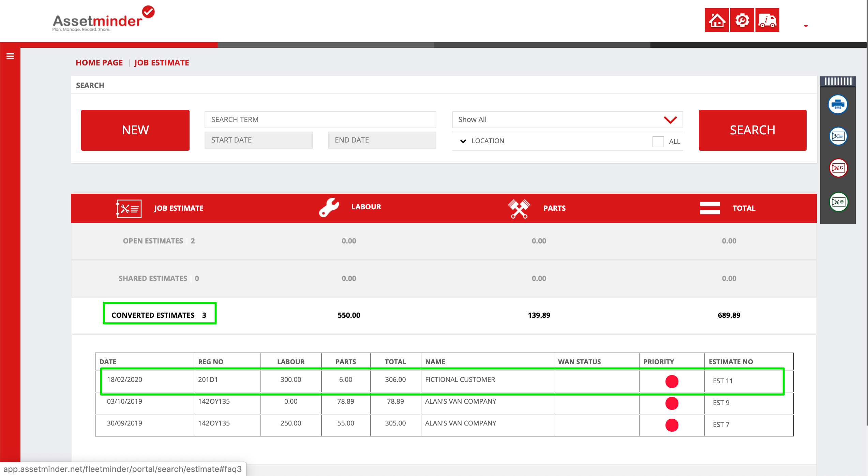This screenshot has width=868, height=476.
Task: Open estimate row EST 7
Action: pyautogui.click(x=444, y=425)
